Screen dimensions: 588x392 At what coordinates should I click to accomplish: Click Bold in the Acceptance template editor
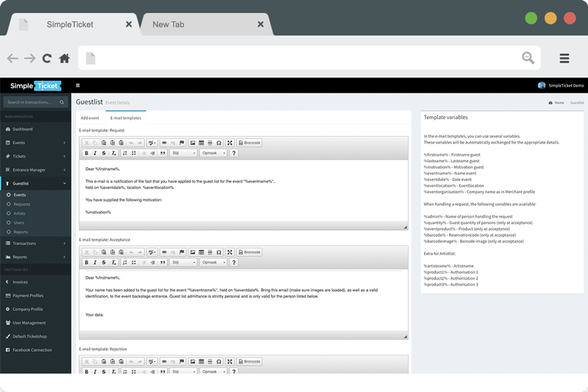[x=87, y=263]
